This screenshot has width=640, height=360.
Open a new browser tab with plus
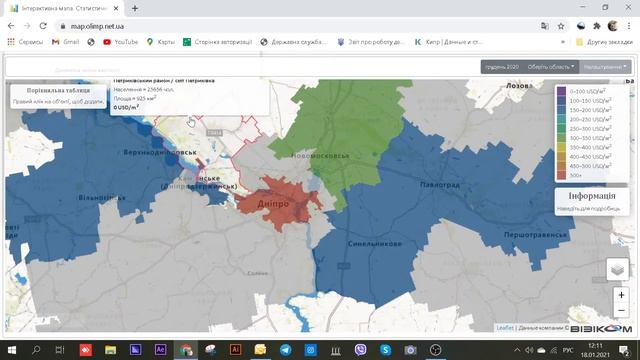(135, 8)
